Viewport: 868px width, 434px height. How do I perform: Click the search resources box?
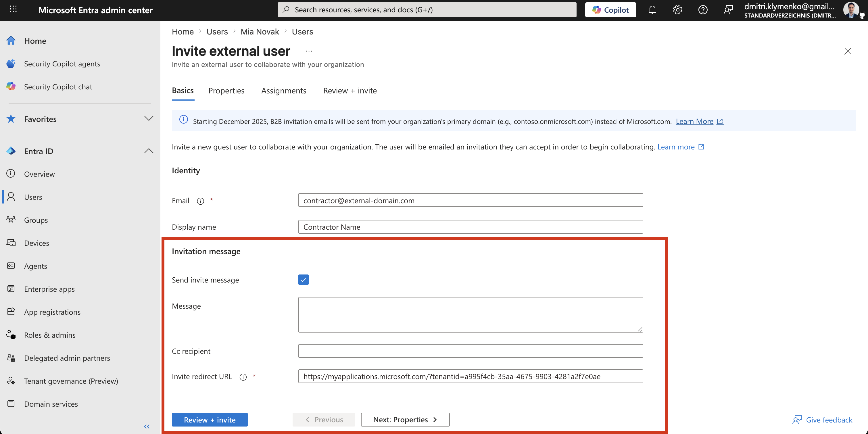427,10
